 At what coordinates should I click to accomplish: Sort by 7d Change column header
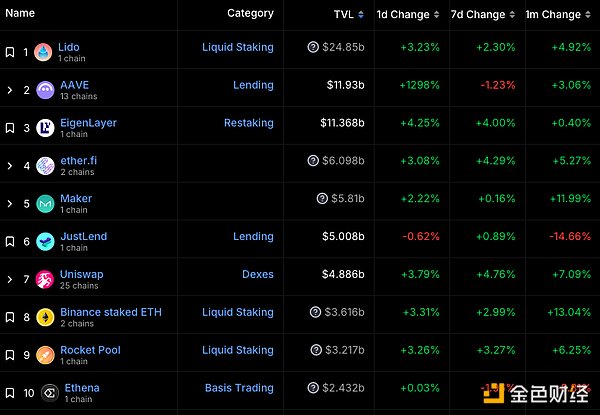coord(478,15)
